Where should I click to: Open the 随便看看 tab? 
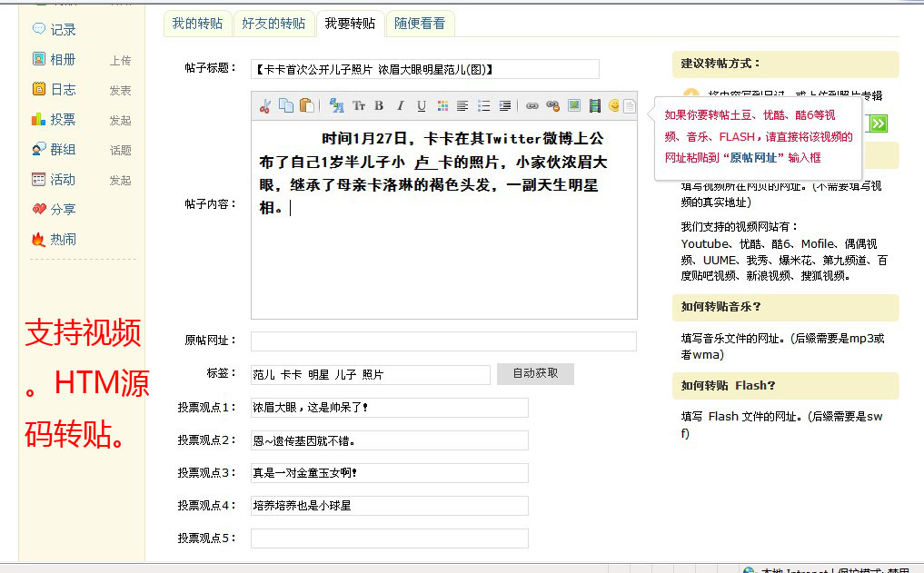(420, 24)
